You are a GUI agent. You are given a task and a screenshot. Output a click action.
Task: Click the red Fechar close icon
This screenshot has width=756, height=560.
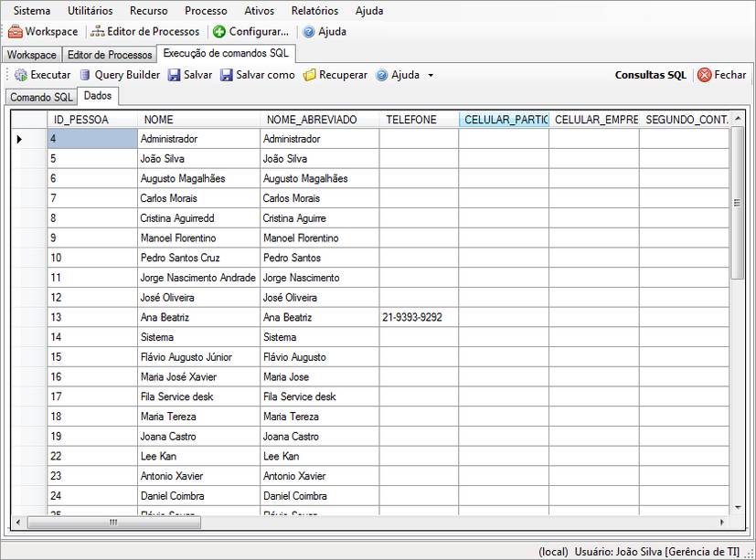[704, 75]
